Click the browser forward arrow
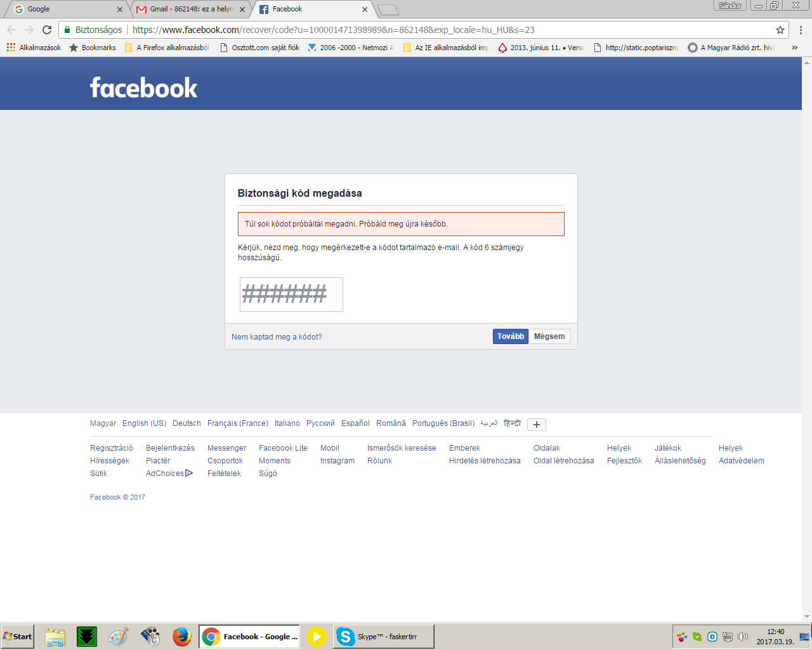The height and width of the screenshot is (650, 812). click(29, 30)
